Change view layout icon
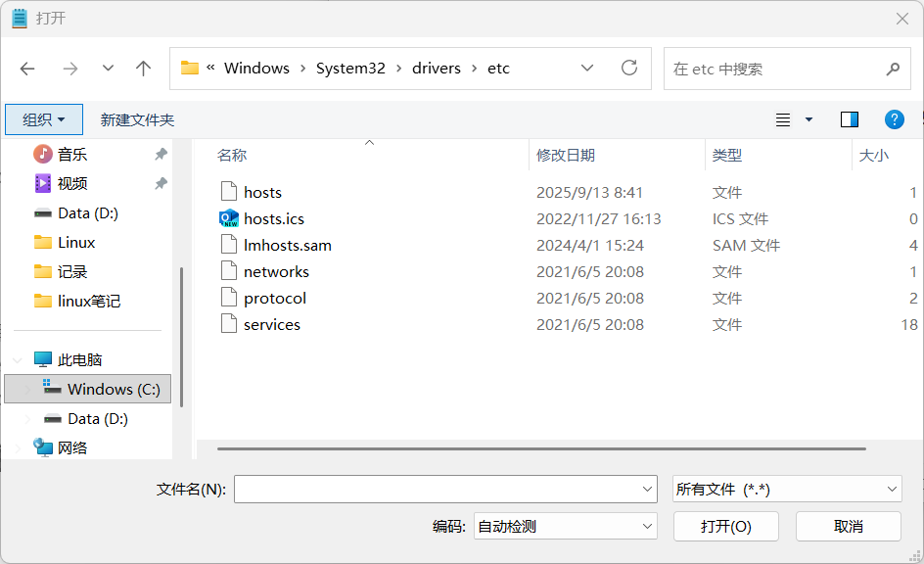Image resolution: width=924 pixels, height=564 pixels. [783, 120]
